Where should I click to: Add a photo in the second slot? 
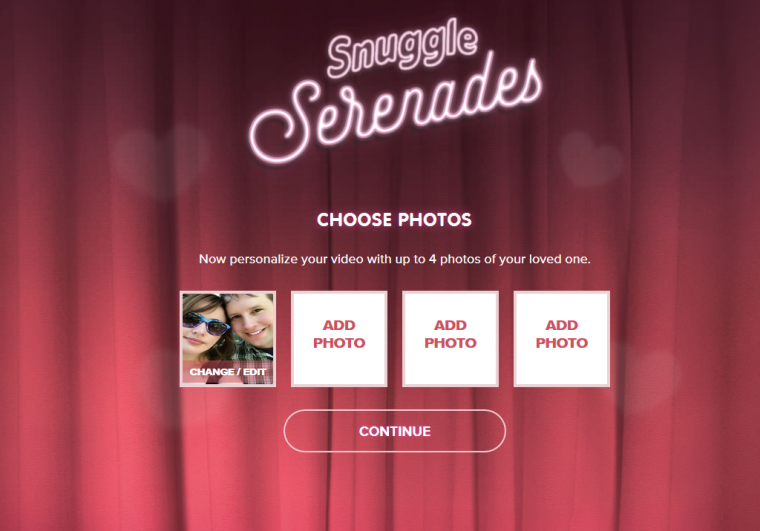[x=339, y=339]
